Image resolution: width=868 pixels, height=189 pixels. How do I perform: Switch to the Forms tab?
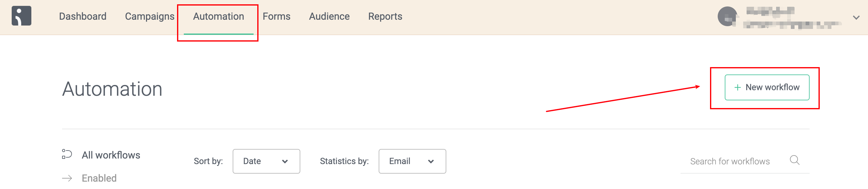(x=276, y=16)
